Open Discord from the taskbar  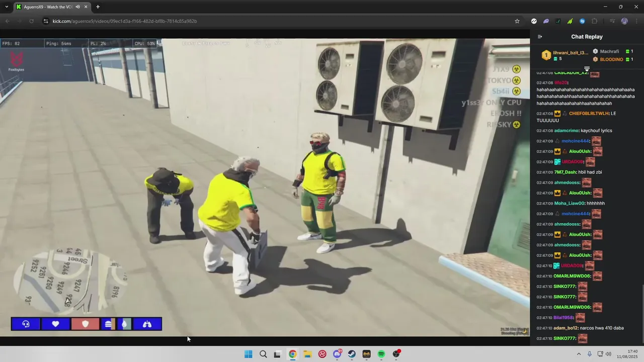tap(337, 354)
